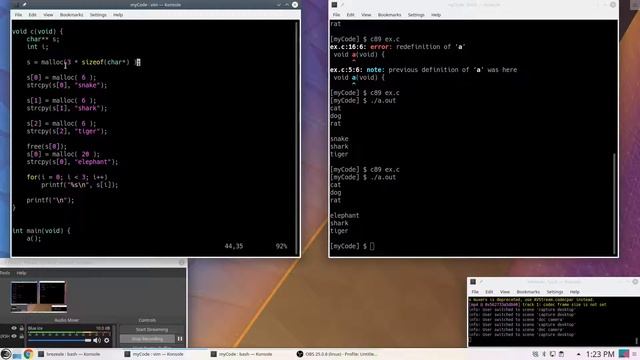Switch to 'myCode : vim' taskbar entry
640x360 pixels.
(x=154, y=354)
